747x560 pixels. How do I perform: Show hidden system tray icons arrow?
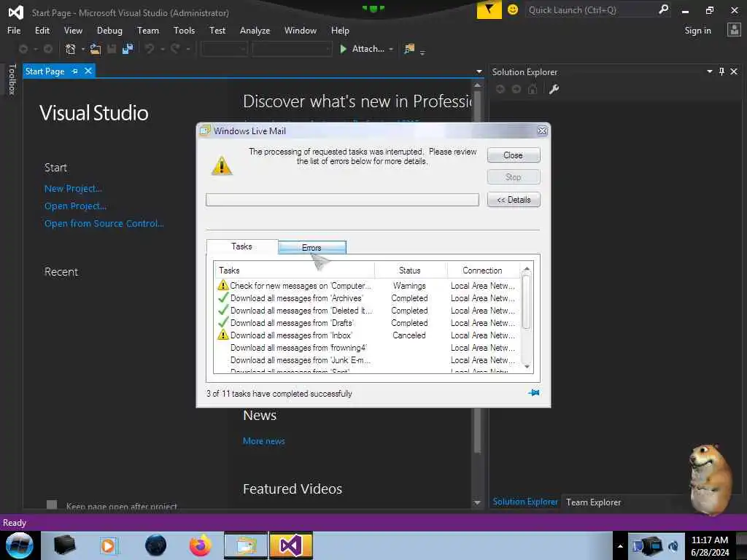[620, 545]
